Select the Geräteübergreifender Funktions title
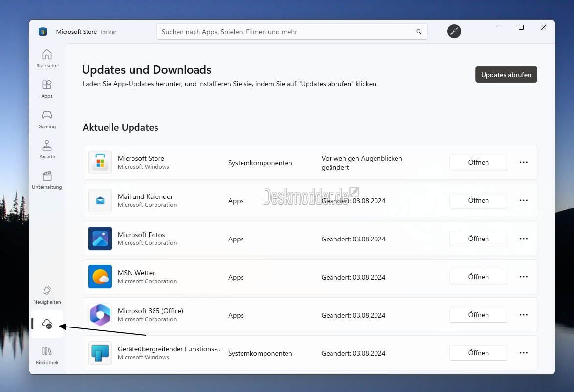Image resolution: width=574 pixels, height=392 pixels. 170,349
